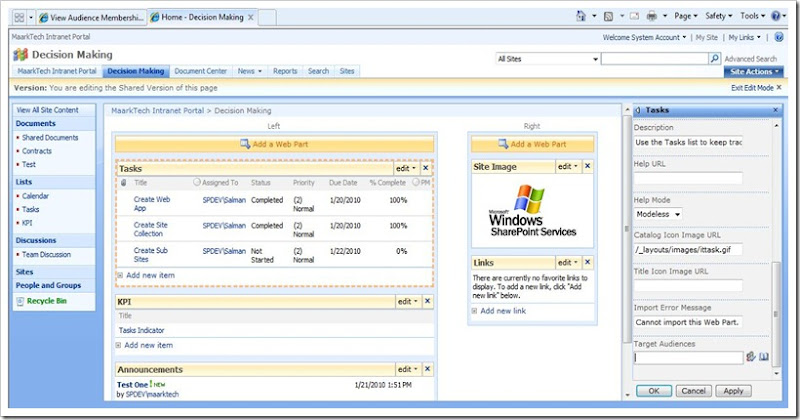Open the Site Actions menu
The image size is (800, 420).
tap(753, 72)
